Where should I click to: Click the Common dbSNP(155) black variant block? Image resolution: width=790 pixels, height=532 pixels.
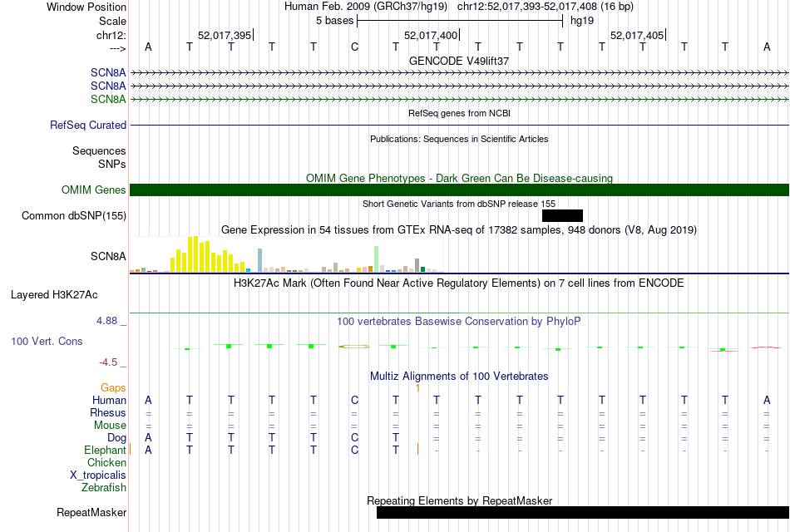click(x=562, y=215)
